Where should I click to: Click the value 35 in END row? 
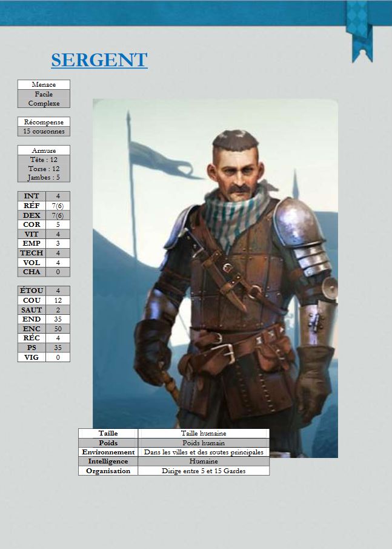tap(58, 319)
